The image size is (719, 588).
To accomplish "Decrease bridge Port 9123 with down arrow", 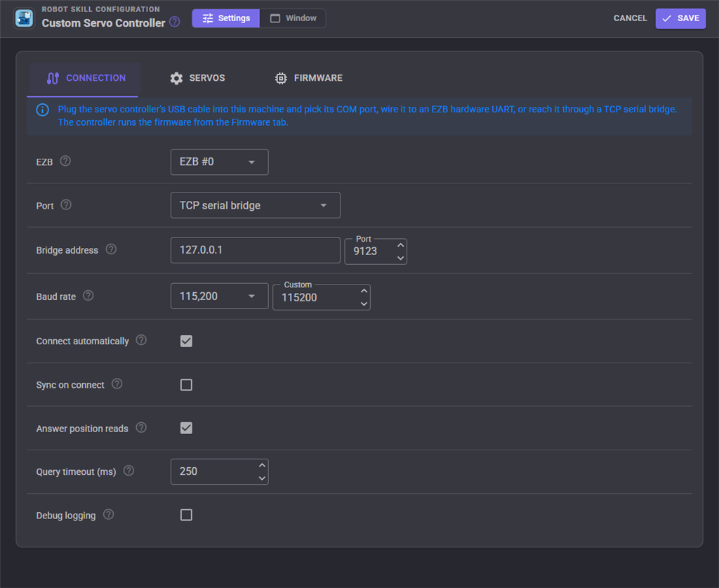I will [400, 259].
